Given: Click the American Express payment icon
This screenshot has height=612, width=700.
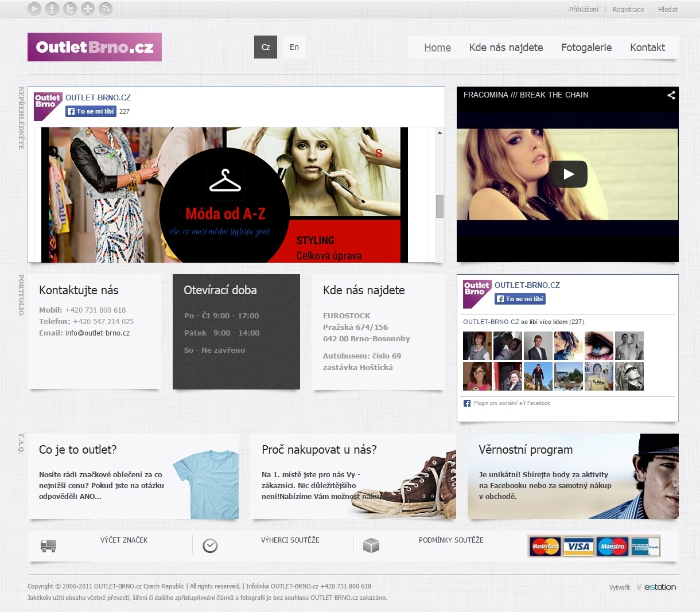Looking at the screenshot, I should pos(645,547).
